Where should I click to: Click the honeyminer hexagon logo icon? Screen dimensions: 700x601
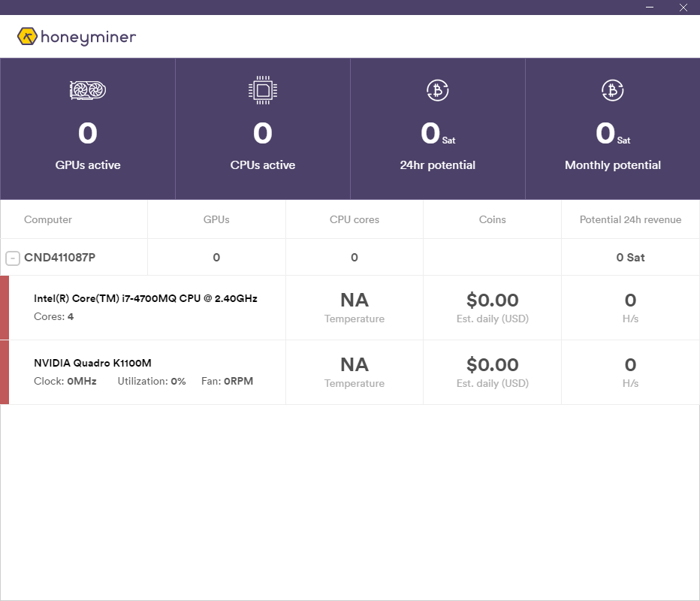pos(27,36)
